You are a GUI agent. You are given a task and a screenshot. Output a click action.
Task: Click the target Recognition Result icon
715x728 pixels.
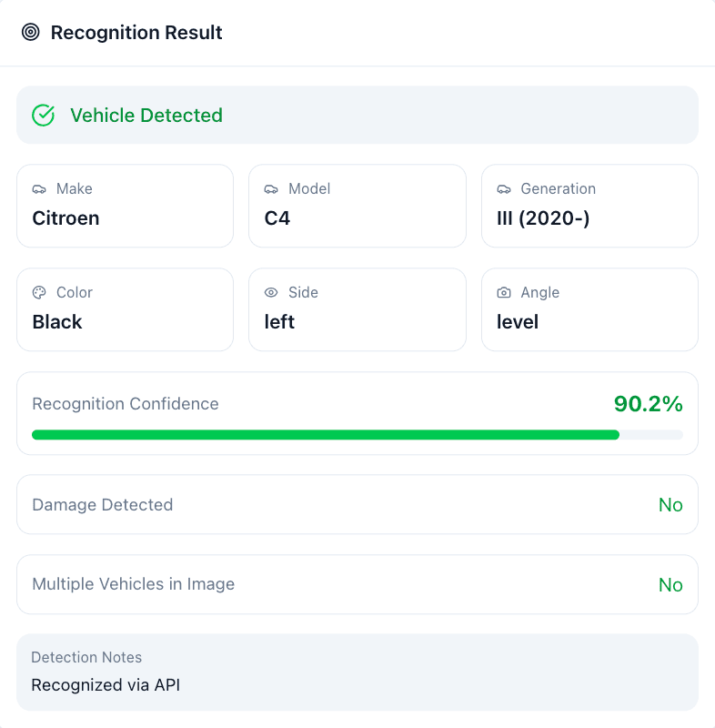[32, 33]
